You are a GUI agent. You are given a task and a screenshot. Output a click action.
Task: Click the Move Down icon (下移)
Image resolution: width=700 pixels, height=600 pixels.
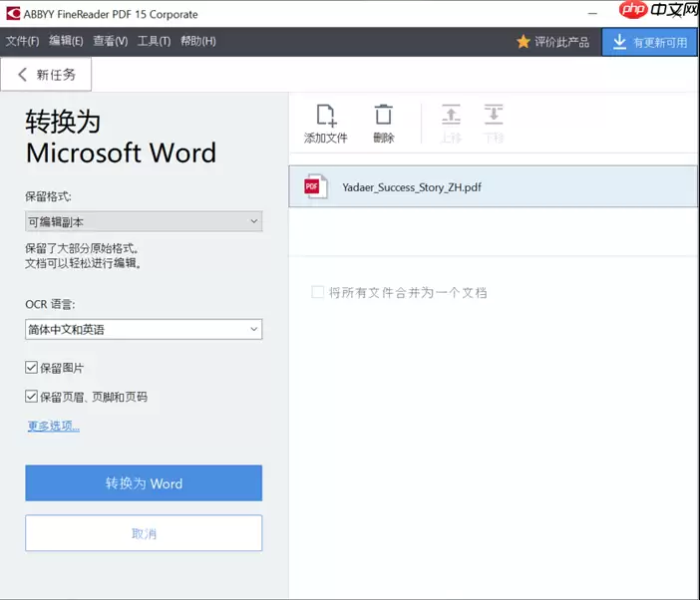494,115
